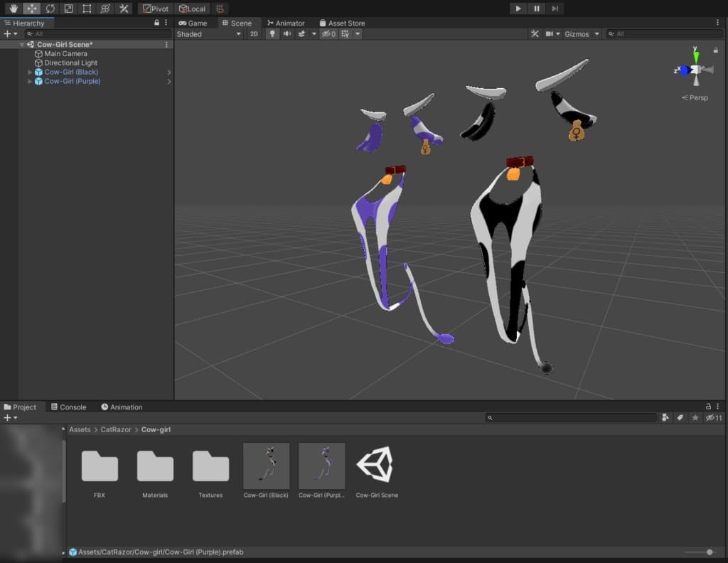Open the Shaded draw mode dropdown
This screenshot has height=563, width=728.
click(x=209, y=34)
